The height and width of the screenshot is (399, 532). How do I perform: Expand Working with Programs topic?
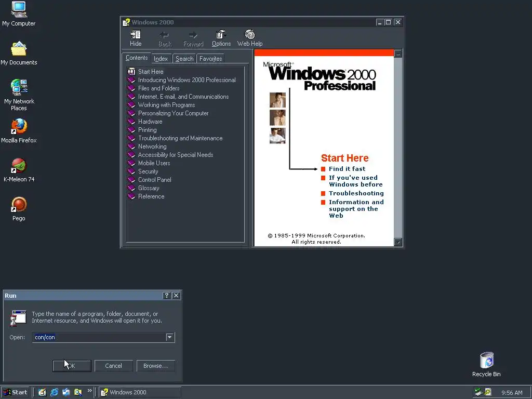click(x=166, y=105)
